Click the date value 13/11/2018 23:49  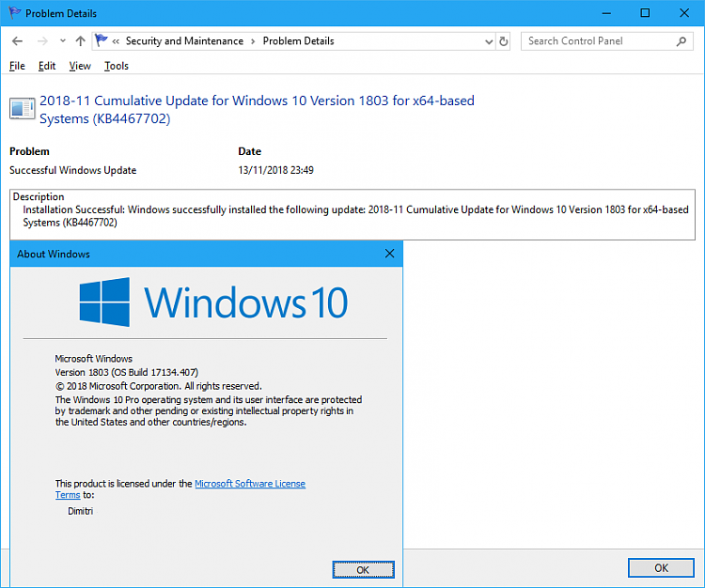(x=275, y=170)
